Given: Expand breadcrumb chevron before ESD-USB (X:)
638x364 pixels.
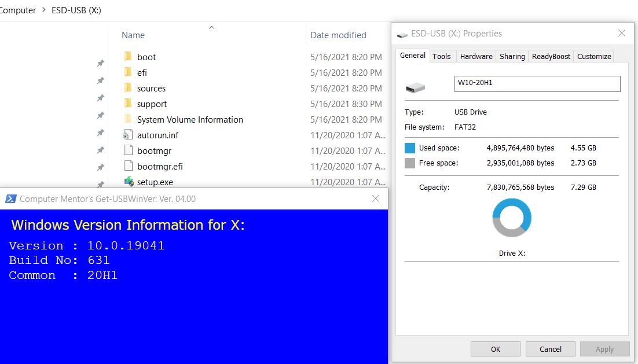Looking at the screenshot, I should [x=44, y=10].
